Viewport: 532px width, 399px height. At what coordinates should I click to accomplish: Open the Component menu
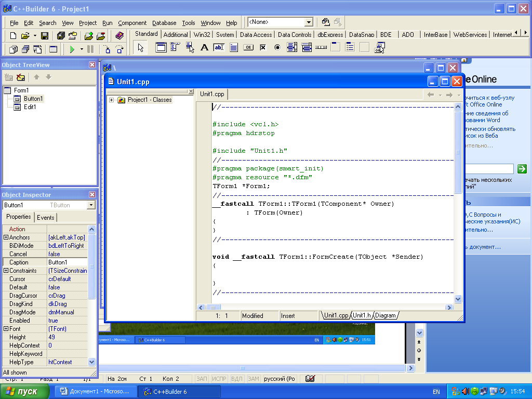(x=132, y=23)
